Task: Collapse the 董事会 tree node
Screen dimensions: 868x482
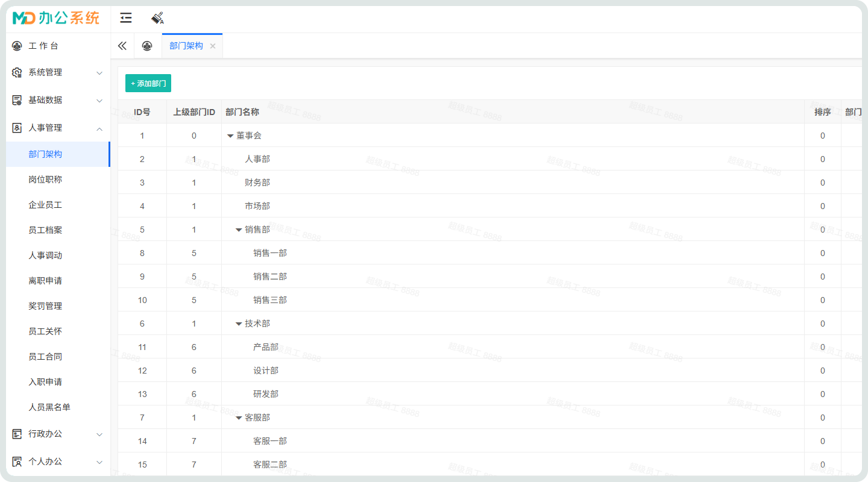Action: 230,136
